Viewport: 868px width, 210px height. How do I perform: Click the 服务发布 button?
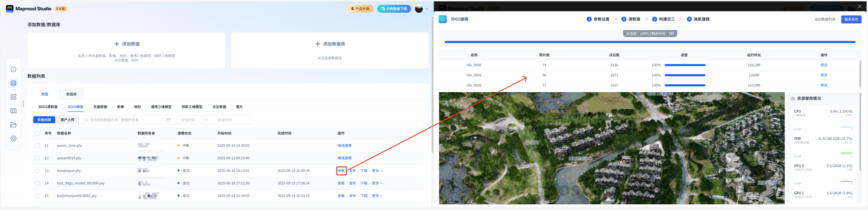[x=851, y=20]
